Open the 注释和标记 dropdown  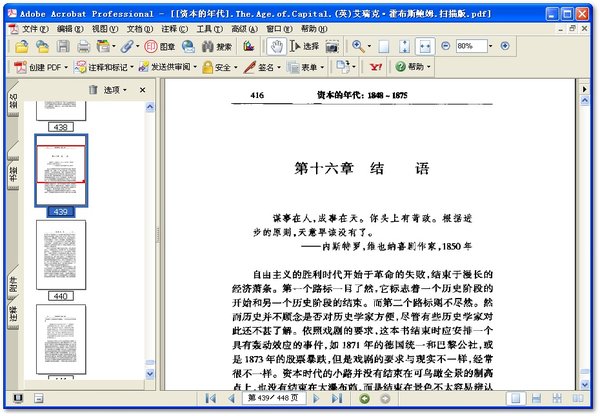click(104, 67)
